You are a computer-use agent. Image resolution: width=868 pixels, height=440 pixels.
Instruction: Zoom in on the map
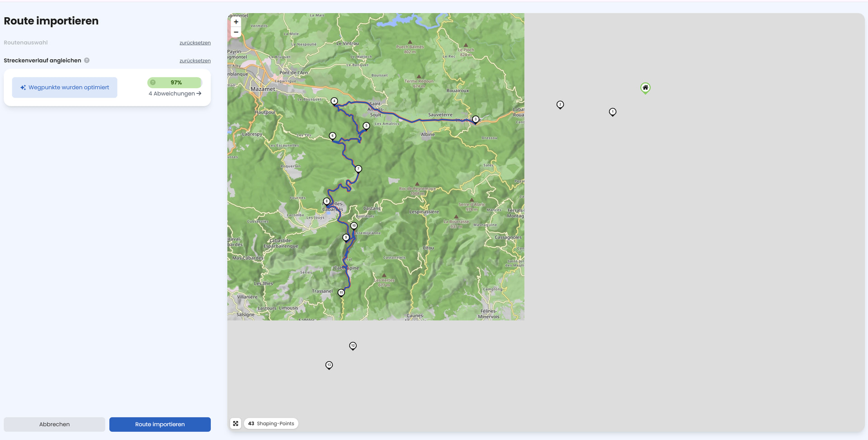coord(236,22)
